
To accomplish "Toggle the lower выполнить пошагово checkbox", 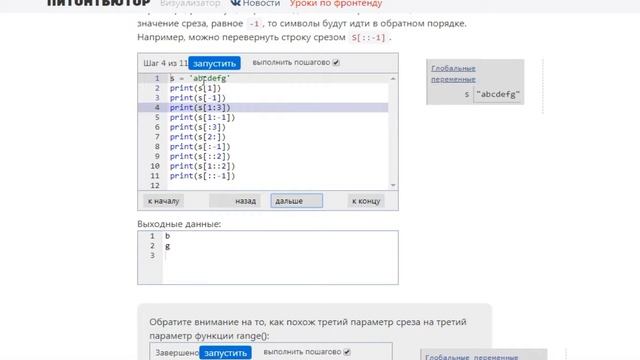I will click(347, 352).
